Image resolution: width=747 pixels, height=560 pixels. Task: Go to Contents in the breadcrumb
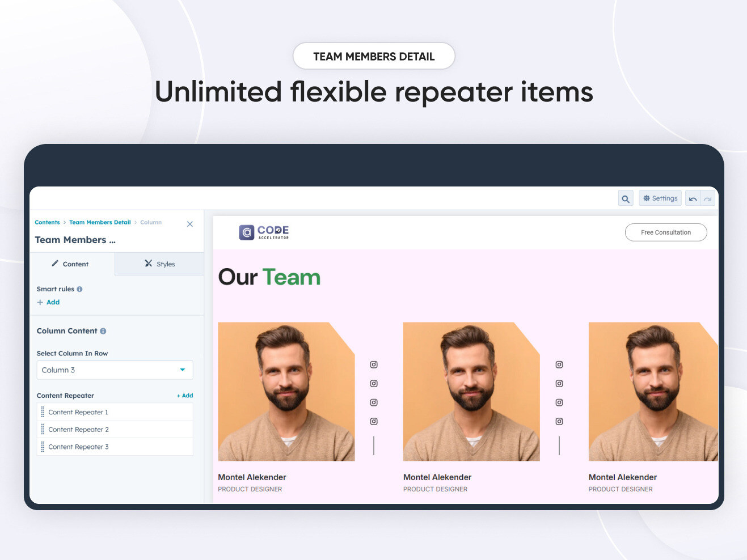47,222
